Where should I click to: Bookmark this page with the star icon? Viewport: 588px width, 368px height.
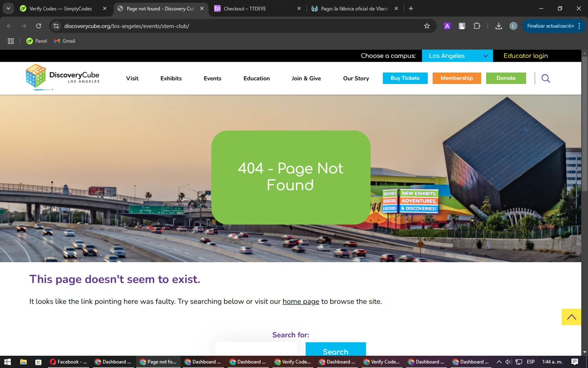(x=427, y=26)
